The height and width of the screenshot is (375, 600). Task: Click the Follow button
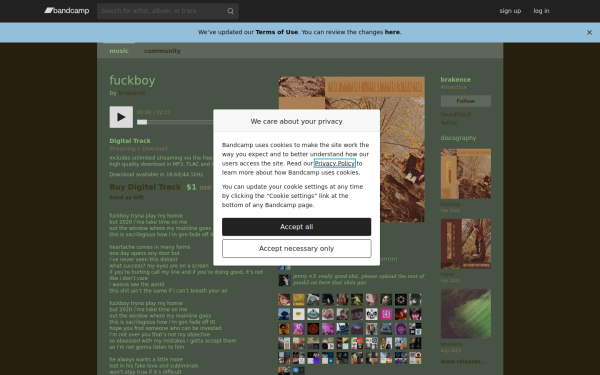coord(466,101)
